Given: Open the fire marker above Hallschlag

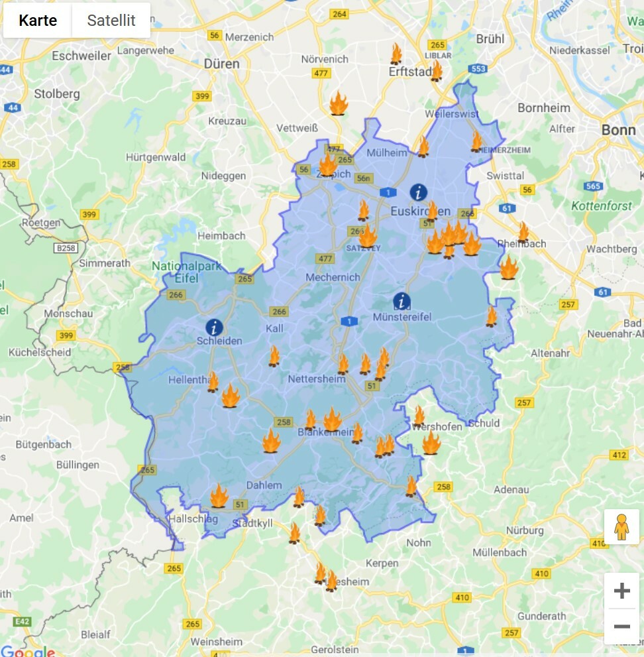Looking at the screenshot, I should 219,496.
